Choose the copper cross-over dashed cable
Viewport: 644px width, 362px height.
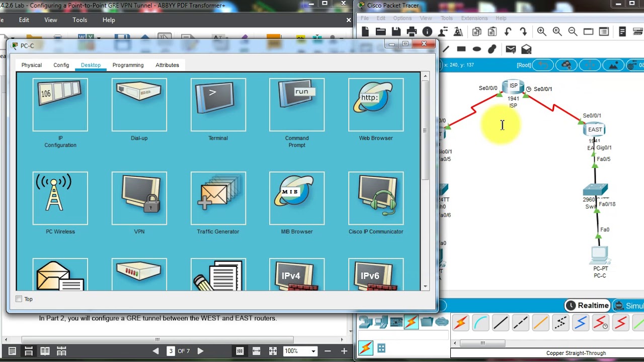(x=521, y=322)
